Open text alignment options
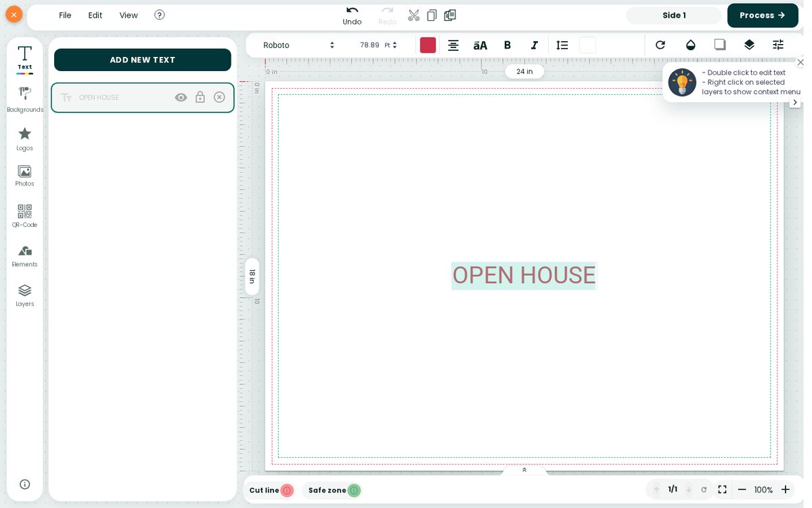 point(453,45)
